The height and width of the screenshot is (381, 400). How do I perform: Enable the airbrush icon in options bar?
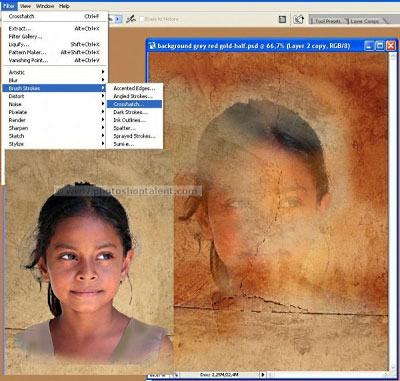click(131, 19)
